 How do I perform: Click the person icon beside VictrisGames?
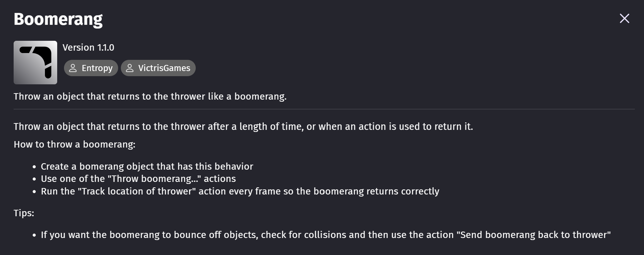point(130,68)
